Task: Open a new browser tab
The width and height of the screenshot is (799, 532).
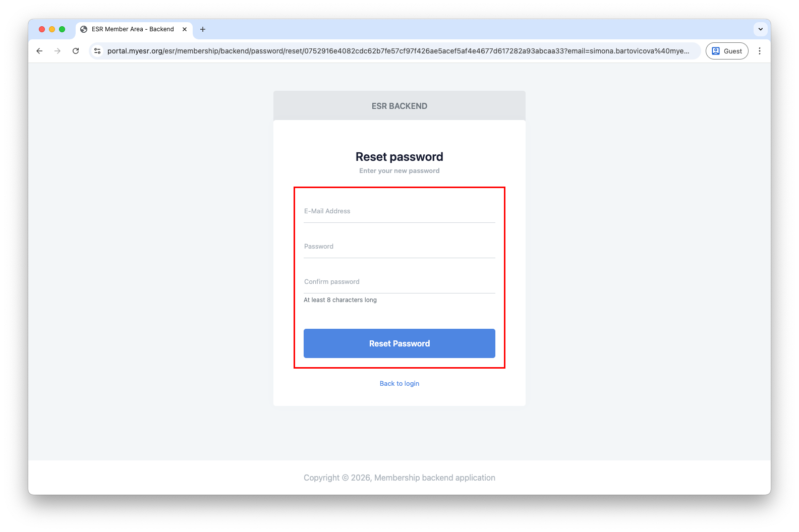Action: 203,29
